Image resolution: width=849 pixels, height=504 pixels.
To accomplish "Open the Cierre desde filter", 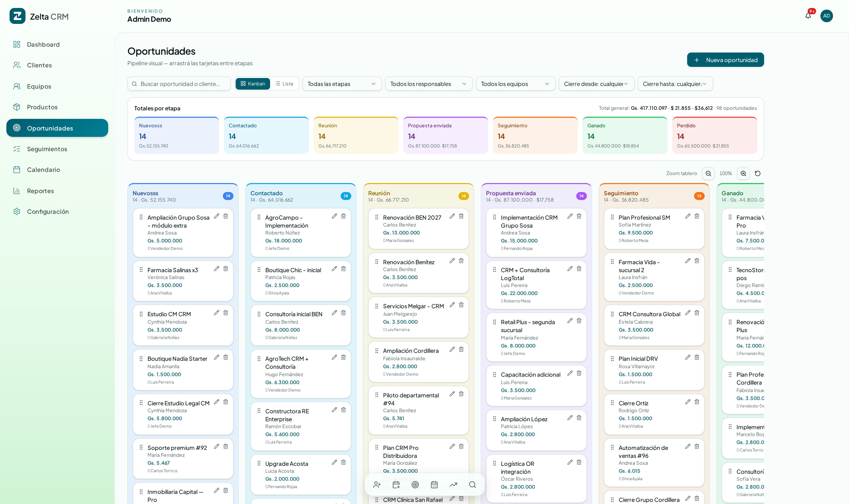I will pyautogui.click(x=596, y=84).
